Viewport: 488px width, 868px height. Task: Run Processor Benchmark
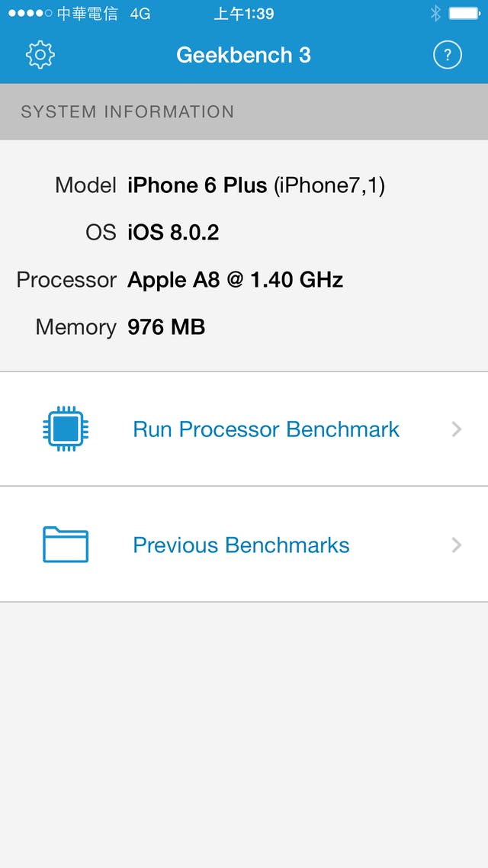click(266, 429)
